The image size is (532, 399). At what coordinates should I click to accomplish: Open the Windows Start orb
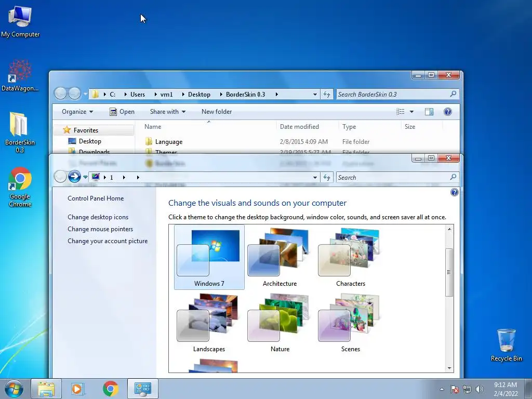pyautogui.click(x=14, y=389)
